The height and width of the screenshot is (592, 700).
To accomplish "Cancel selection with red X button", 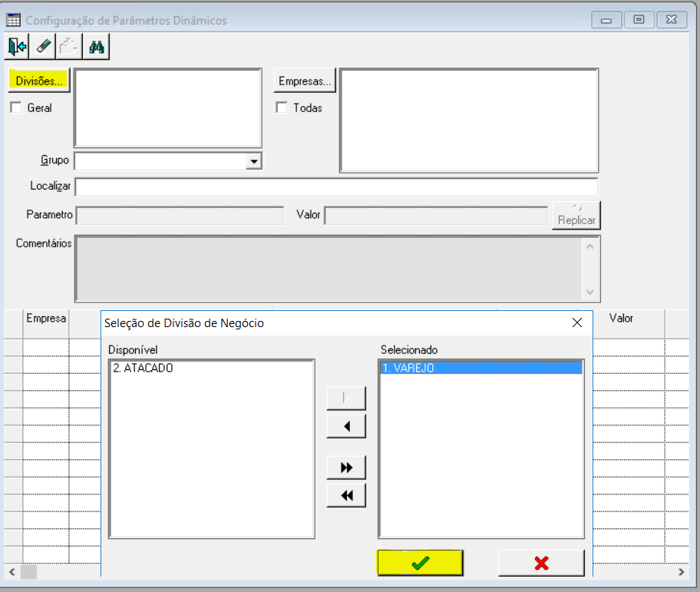I will pyautogui.click(x=542, y=563).
